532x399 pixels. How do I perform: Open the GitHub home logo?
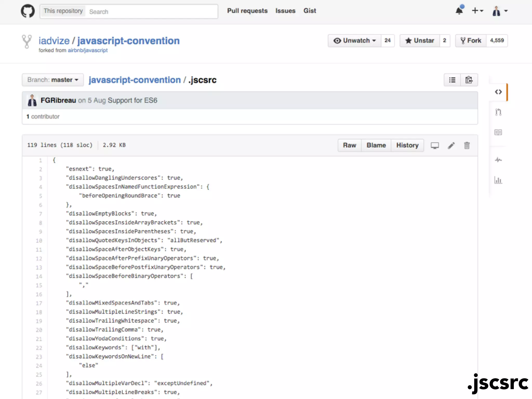(x=28, y=11)
